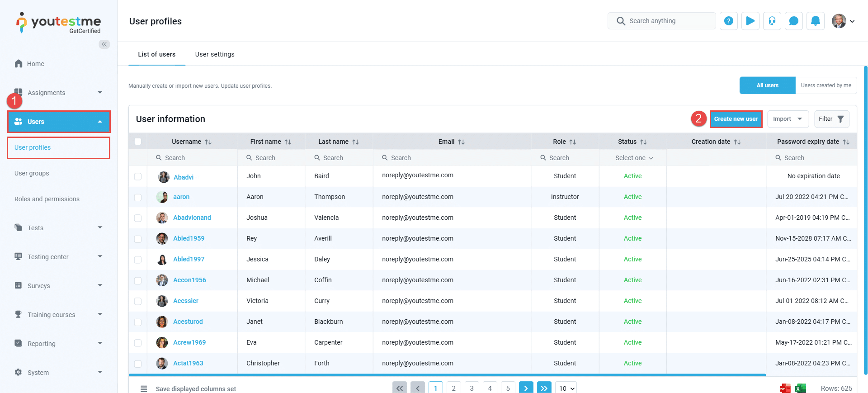Sort by Username column arrows
This screenshot has height=393, width=868.
coord(208,142)
